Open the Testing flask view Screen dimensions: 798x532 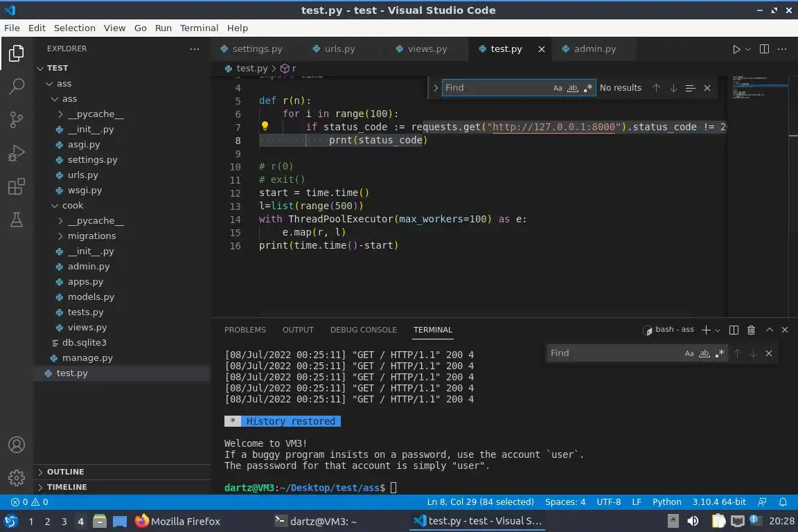tap(17, 220)
